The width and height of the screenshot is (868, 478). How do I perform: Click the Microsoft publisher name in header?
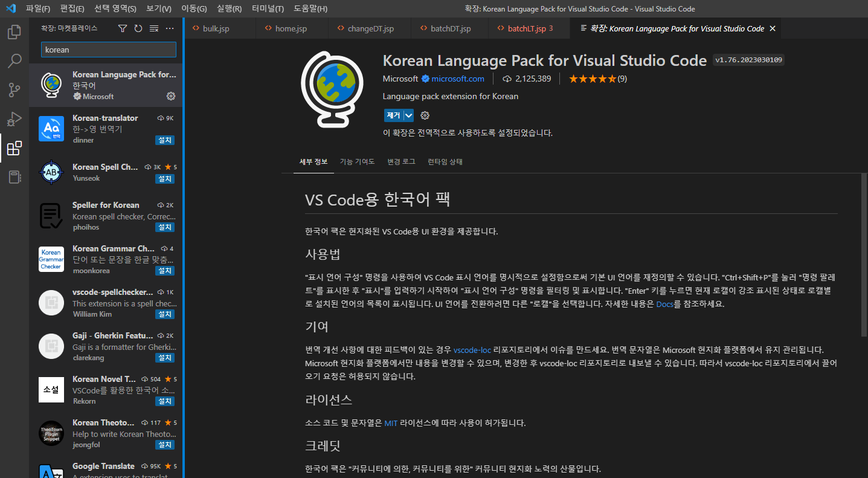(400, 79)
